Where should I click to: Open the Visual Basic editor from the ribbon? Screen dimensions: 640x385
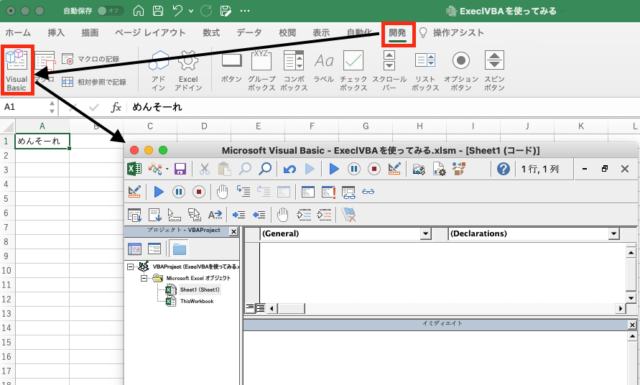click(x=17, y=70)
